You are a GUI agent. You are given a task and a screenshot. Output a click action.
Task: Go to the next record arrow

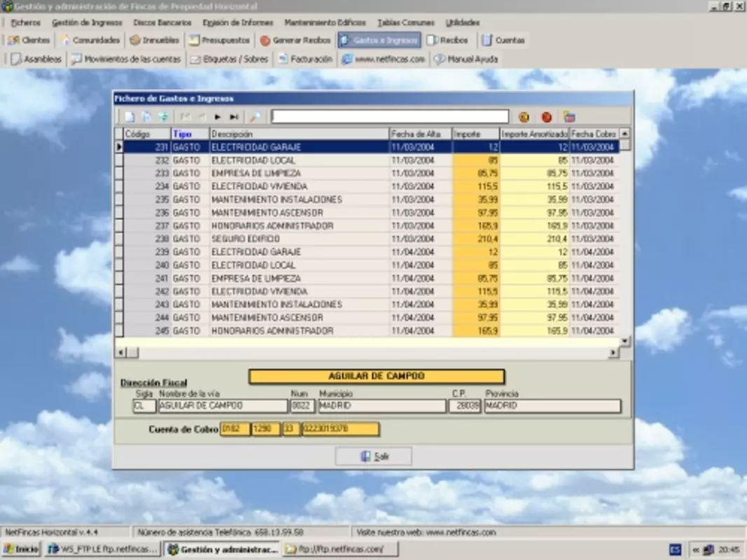[x=217, y=117]
